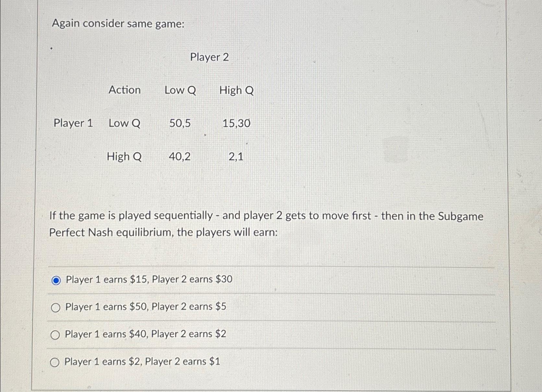
Task: Click the "High Q" column header
Action: click(x=237, y=90)
